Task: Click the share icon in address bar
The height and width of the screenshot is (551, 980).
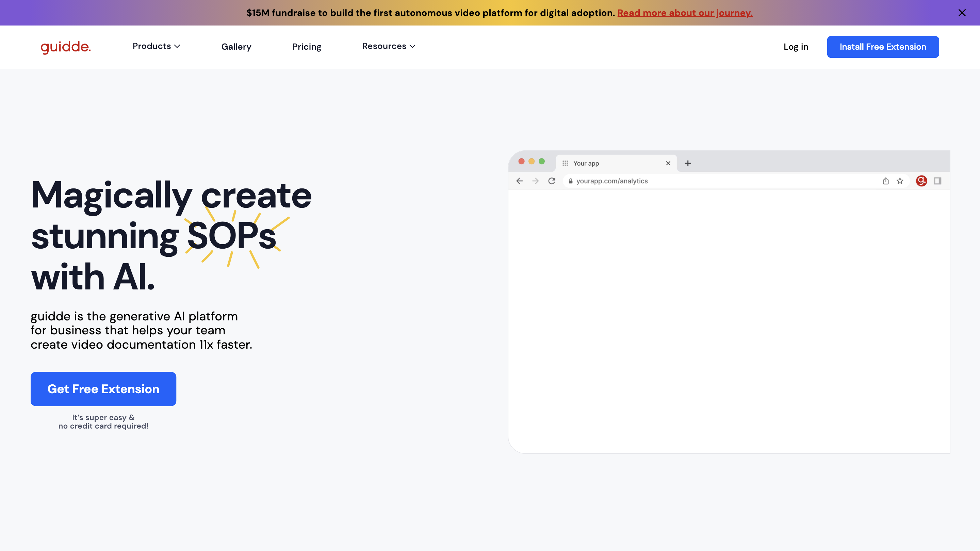Action: [x=886, y=181]
